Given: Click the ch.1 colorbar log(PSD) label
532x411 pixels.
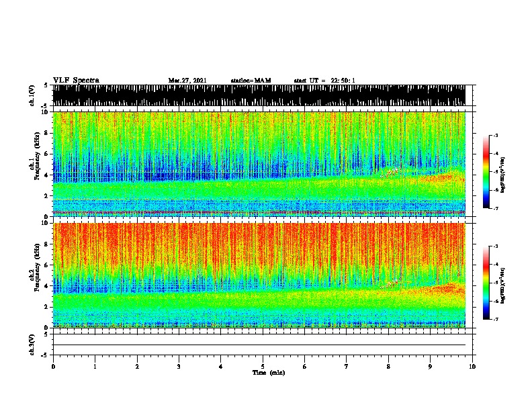Looking at the screenshot, I should tap(502, 175).
